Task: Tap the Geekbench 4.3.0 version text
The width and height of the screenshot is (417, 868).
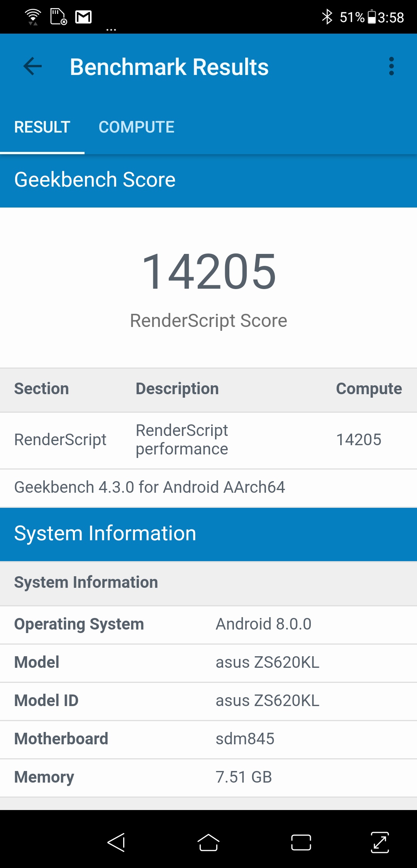Action: click(x=149, y=487)
